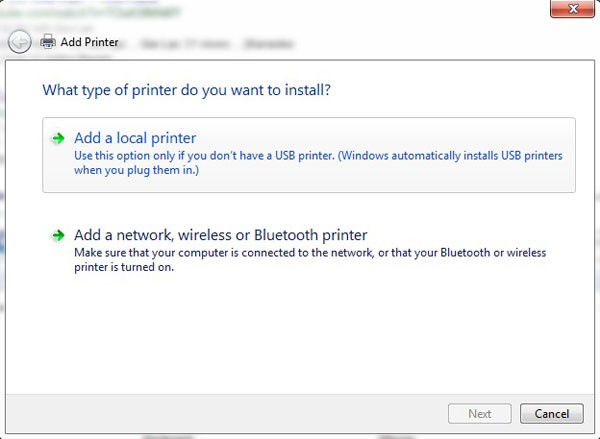Click the blurred background window below the dialog
This screenshot has width=600, height=439.
(x=300, y=435)
